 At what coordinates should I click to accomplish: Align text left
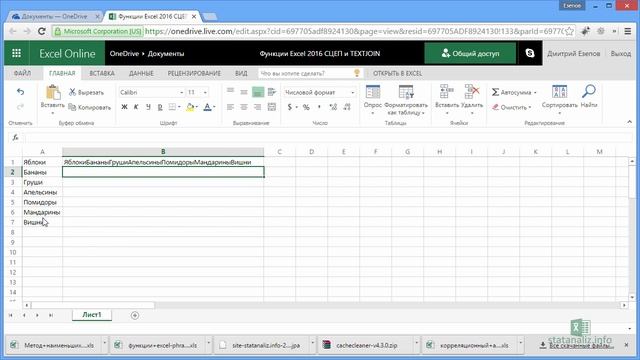point(231,107)
